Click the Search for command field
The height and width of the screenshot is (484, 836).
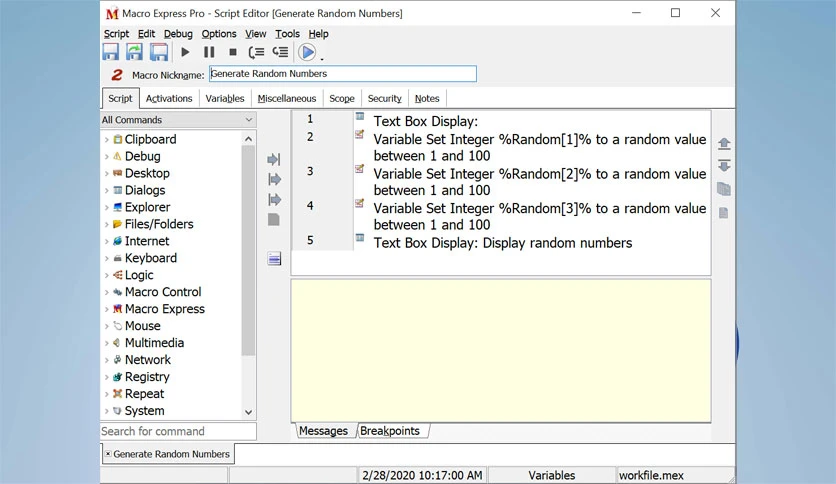point(178,431)
